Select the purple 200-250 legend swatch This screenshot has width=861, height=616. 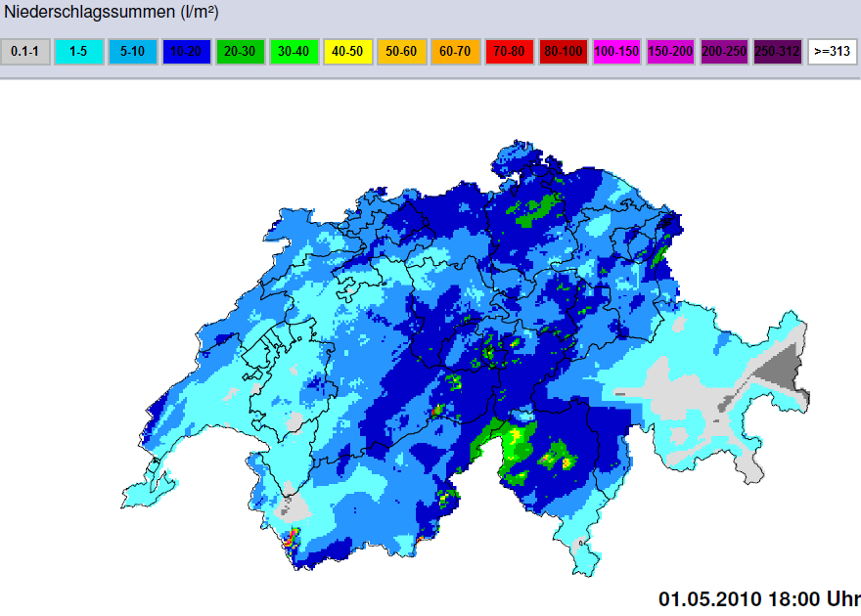click(x=725, y=52)
